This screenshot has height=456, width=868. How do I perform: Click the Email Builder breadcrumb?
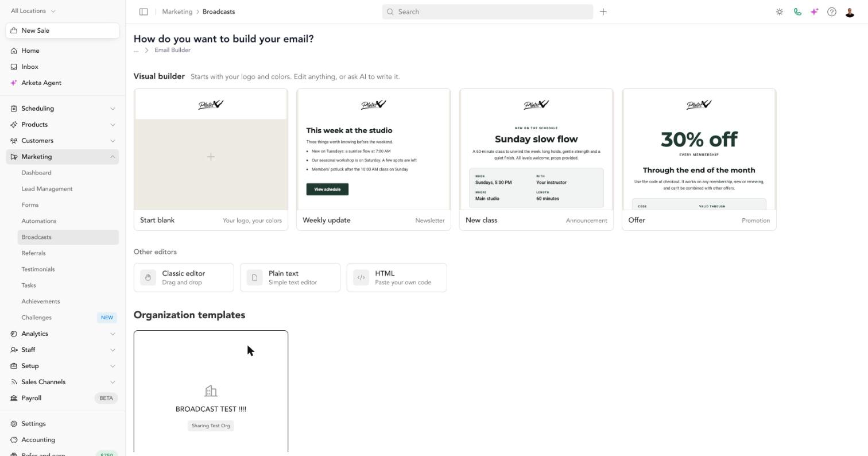click(x=172, y=50)
